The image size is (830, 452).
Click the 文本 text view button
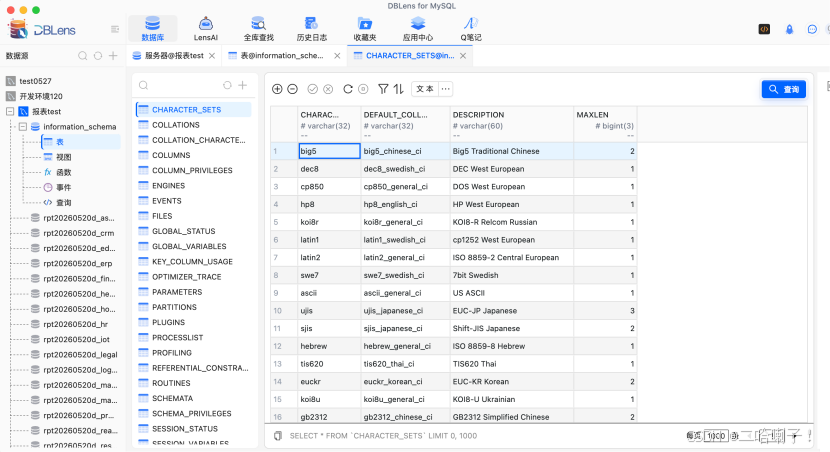(425, 89)
